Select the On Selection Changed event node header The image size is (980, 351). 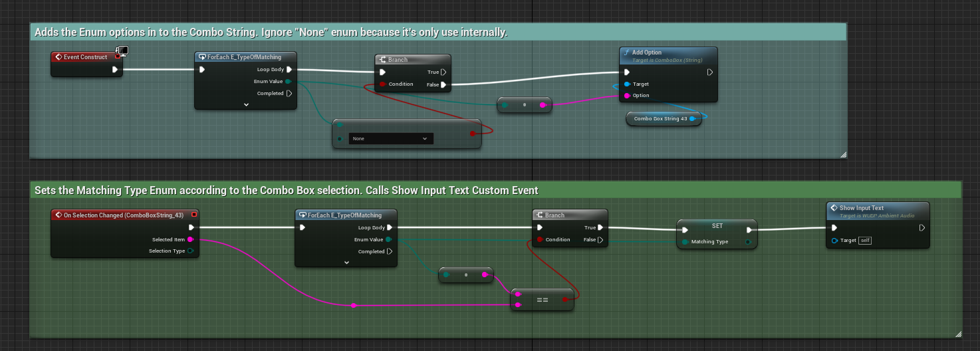click(x=123, y=215)
